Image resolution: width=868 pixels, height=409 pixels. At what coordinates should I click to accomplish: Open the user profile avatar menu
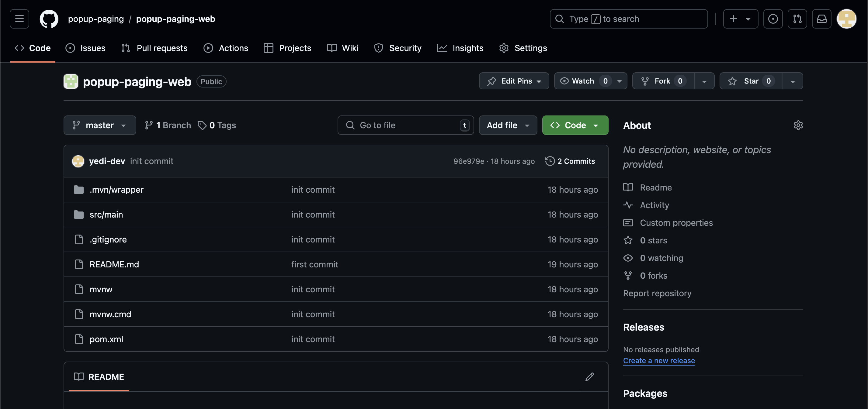tap(846, 19)
